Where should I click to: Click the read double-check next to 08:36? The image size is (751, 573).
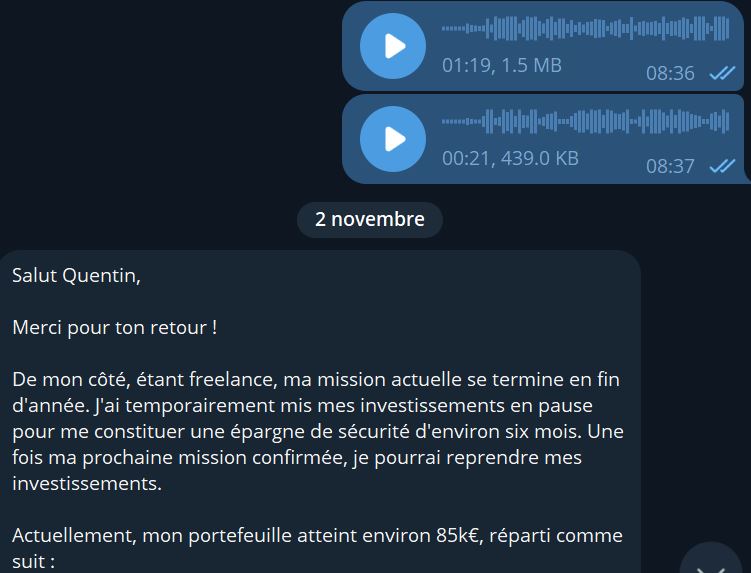tap(722, 73)
